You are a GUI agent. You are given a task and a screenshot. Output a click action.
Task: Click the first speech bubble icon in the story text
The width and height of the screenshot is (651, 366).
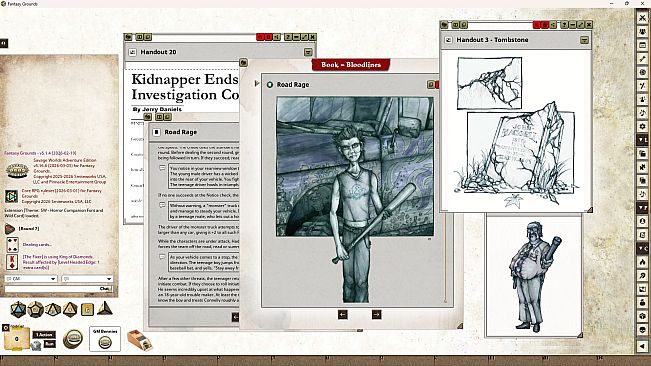[x=162, y=168]
